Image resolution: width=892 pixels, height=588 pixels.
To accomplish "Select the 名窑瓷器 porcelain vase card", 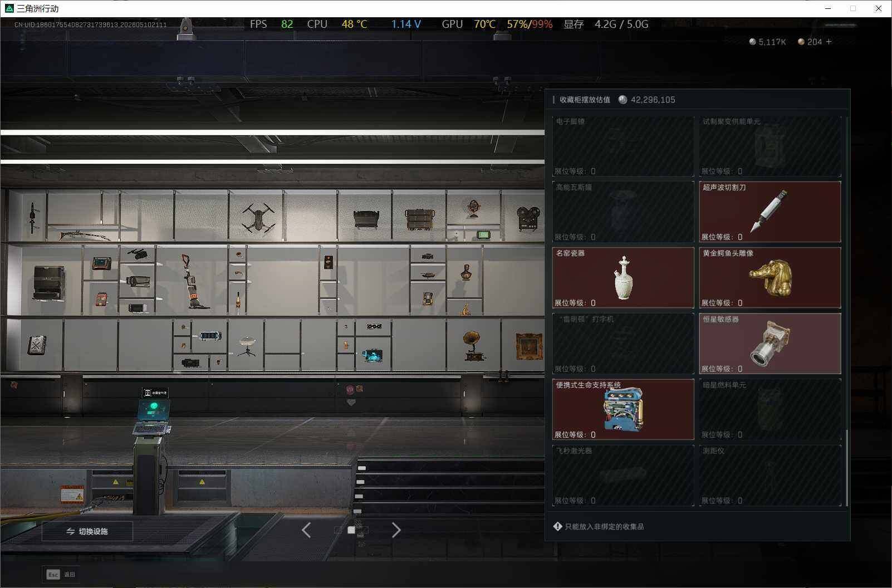I will [x=623, y=277].
